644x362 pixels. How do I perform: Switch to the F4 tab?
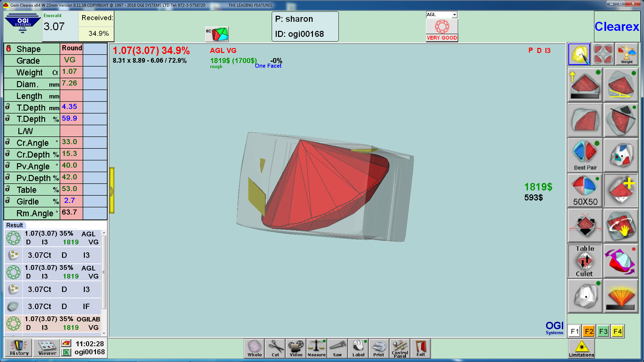pyautogui.click(x=617, y=331)
